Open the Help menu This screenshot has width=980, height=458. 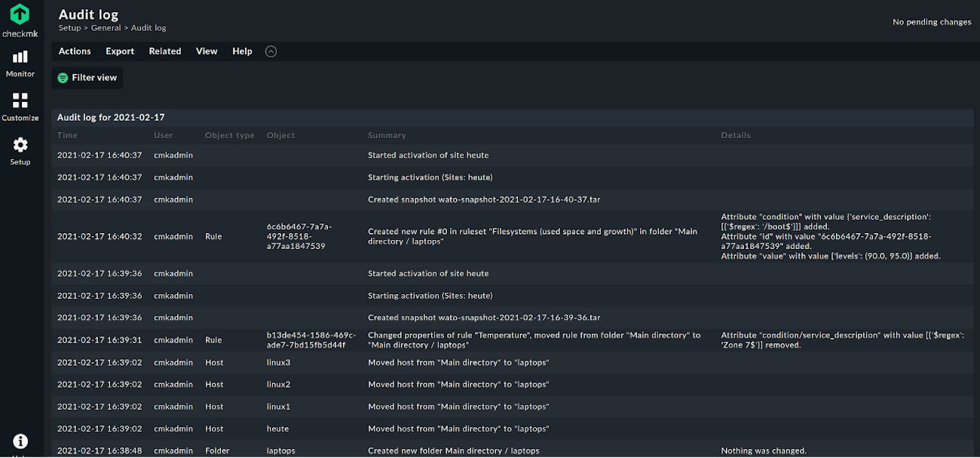pyautogui.click(x=242, y=51)
